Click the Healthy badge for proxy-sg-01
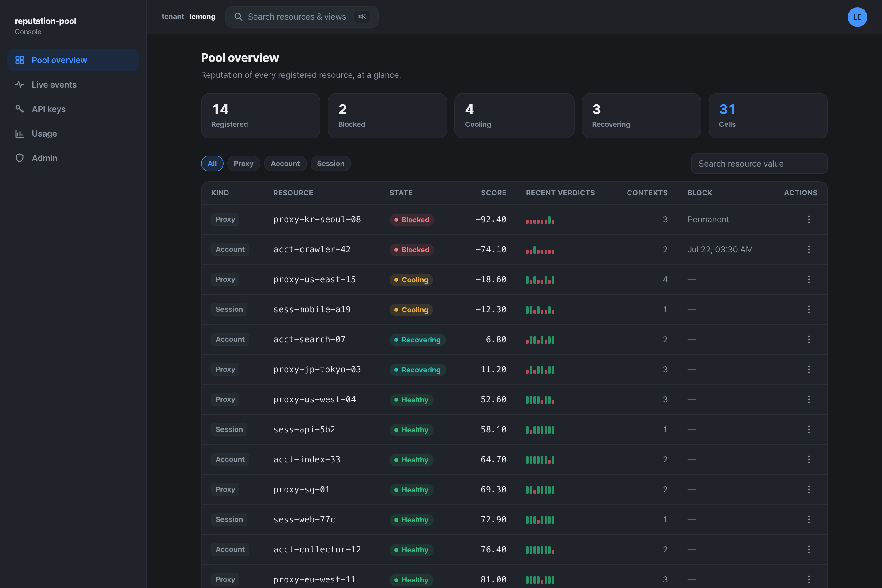 tap(411, 490)
